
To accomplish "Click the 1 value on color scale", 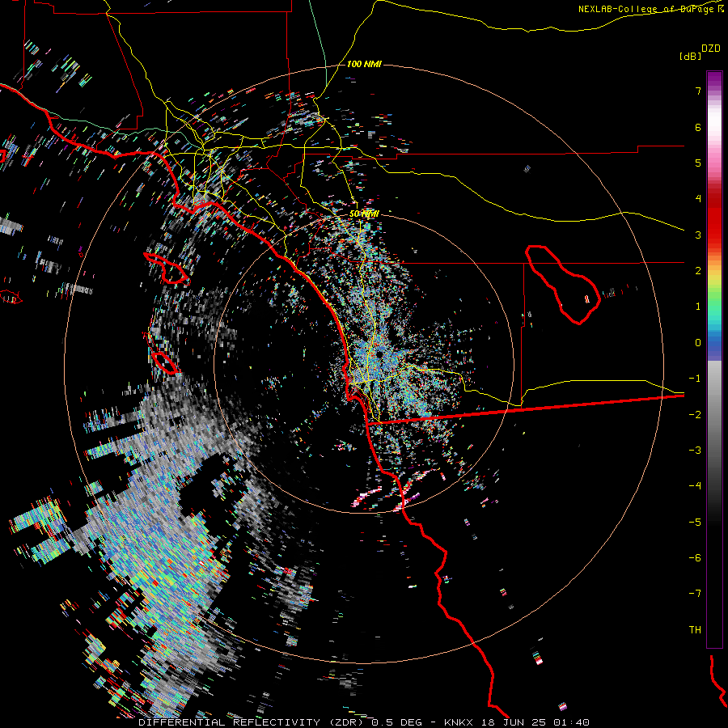I will [x=698, y=307].
